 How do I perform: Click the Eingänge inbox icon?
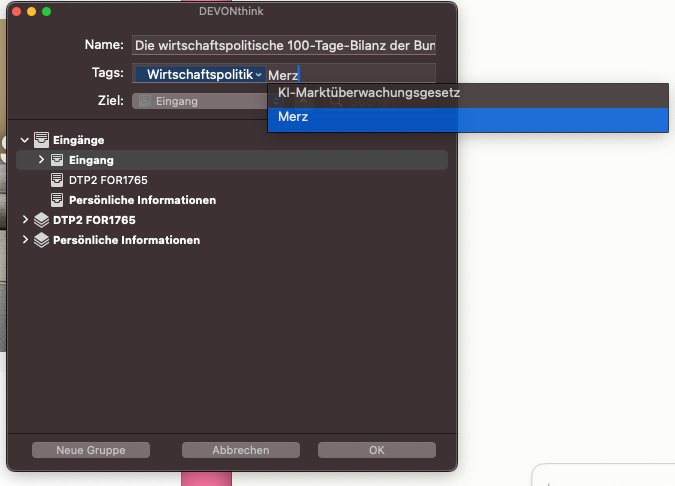(41, 140)
